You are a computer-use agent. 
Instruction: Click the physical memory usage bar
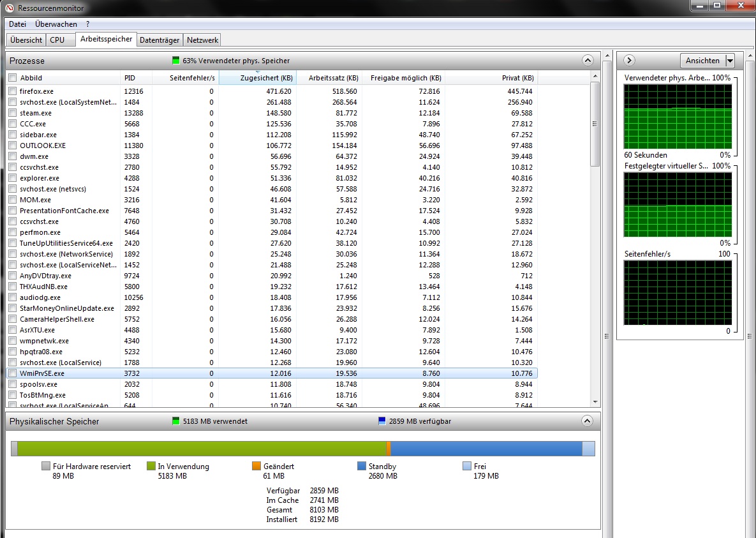[303, 448]
